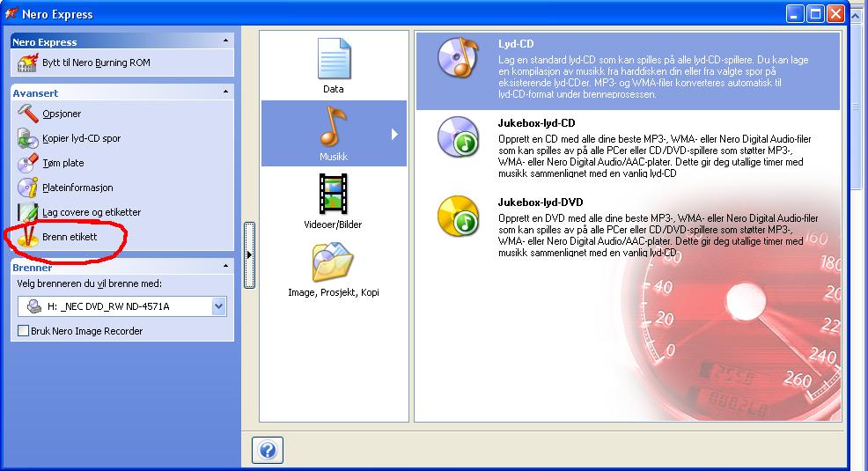Minimize the Nero Express window
This screenshot has width=868, height=471.
click(795, 13)
